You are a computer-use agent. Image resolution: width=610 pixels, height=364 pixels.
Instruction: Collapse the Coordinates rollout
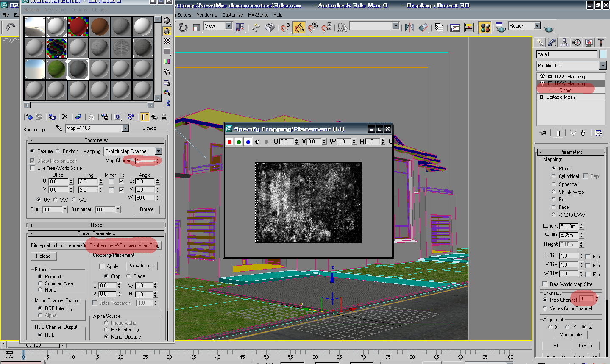coord(96,140)
